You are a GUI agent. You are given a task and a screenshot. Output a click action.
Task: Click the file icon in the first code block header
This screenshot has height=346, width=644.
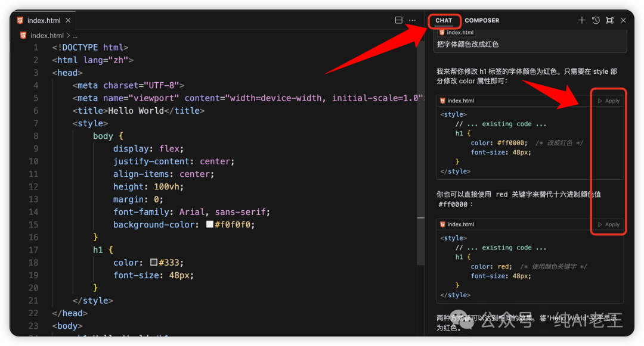click(x=442, y=101)
